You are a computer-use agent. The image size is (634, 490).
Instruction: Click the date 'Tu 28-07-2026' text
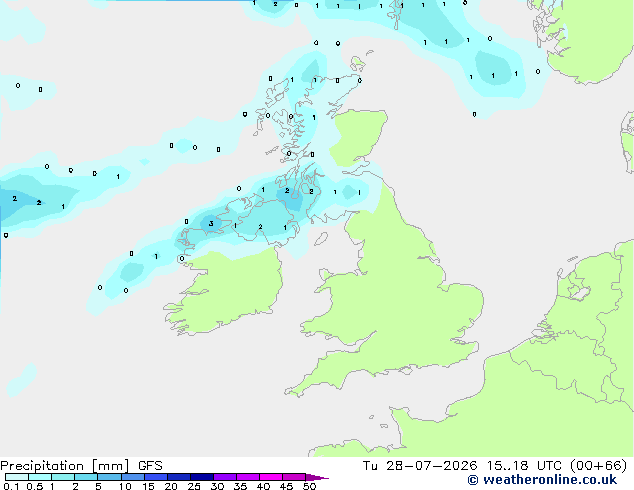[x=420, y=466]
